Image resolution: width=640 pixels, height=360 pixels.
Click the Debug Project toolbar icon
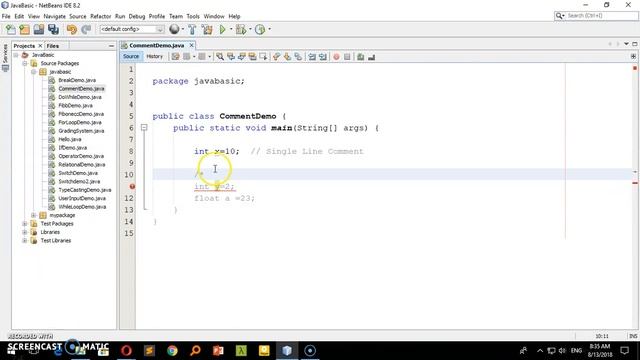click(241, 29)
